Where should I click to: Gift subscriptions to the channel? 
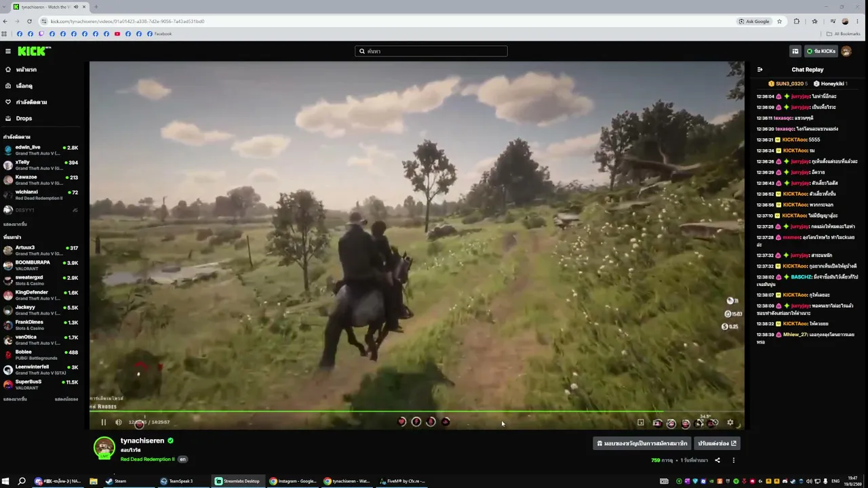(x=642, y=443)
